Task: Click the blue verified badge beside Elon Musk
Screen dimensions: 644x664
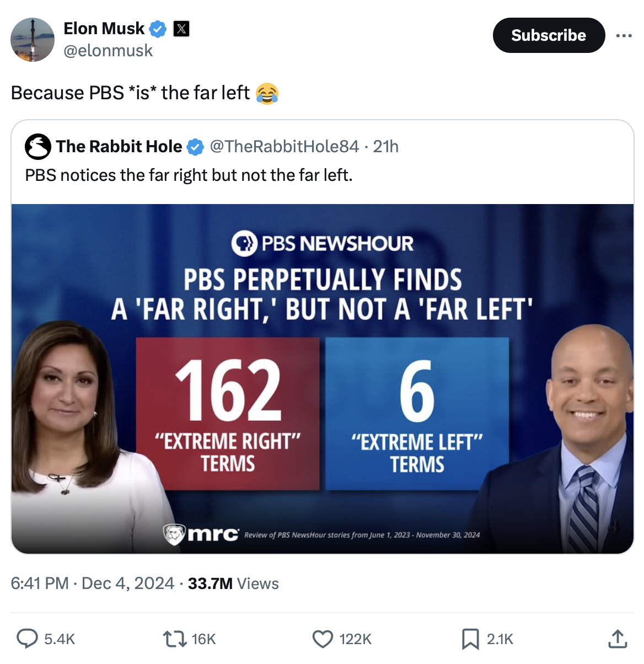Action: tap(158, 29)
